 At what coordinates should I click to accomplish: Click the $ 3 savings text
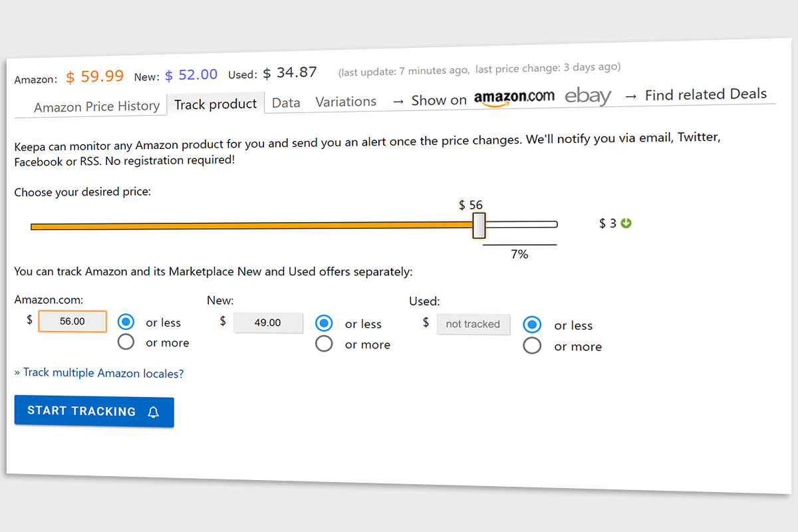point(608,223)
